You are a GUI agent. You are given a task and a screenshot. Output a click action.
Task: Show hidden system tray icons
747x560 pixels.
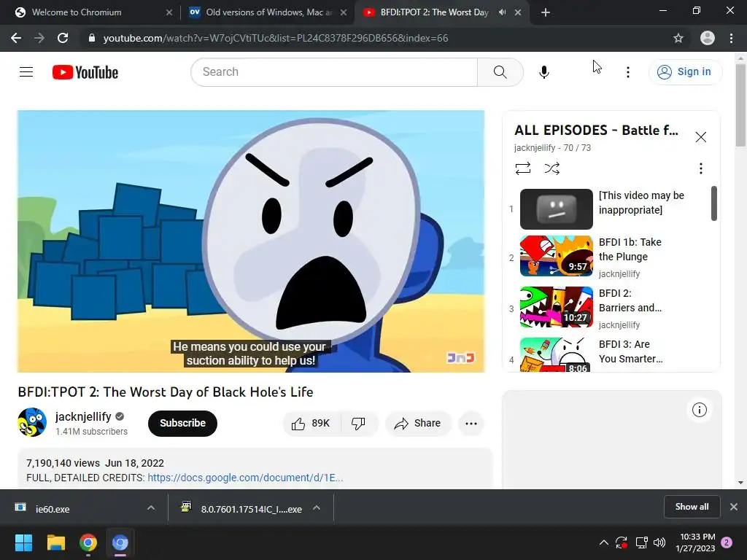pyautogui.click(x=603, y=542)
